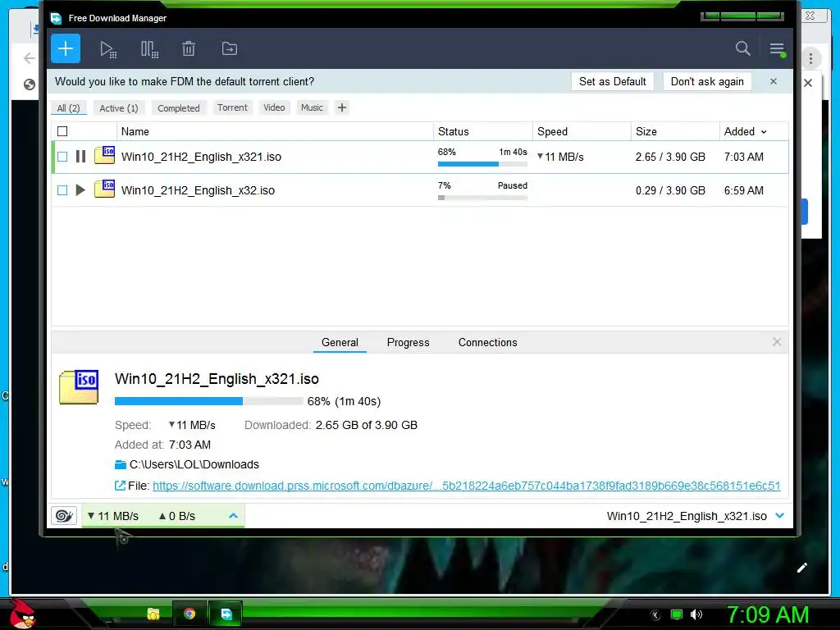Check the Win10_21H2_English_x321.iso row checkbox
Viewport: 840px width, 630px height.
point(62,157)
